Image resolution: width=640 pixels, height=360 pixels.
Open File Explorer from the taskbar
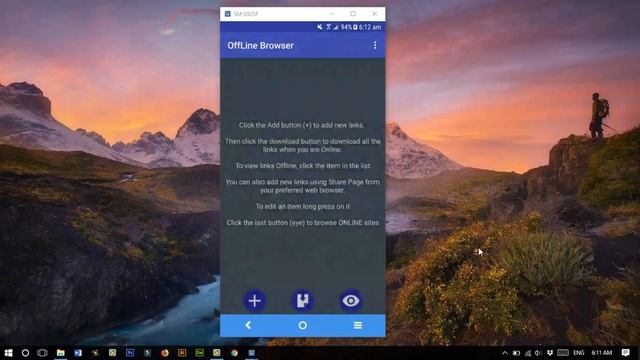click(x=60, y=353)
